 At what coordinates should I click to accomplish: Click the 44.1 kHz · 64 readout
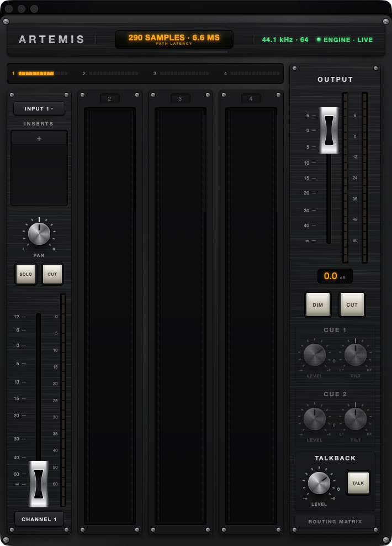click(x=285, y=40)
